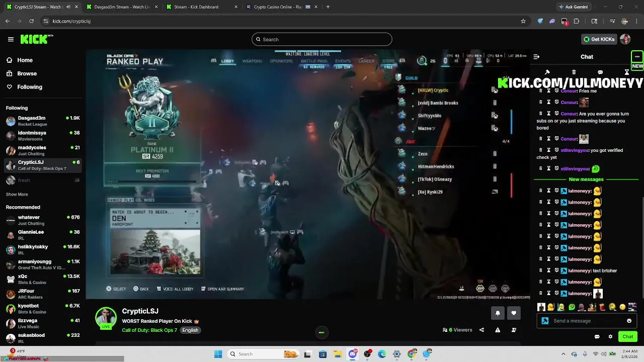The width and height of the screenshot is (644, 362).
Task: Open xQc recommended channel
Action: pyautogui.click(x=43, y=279)
